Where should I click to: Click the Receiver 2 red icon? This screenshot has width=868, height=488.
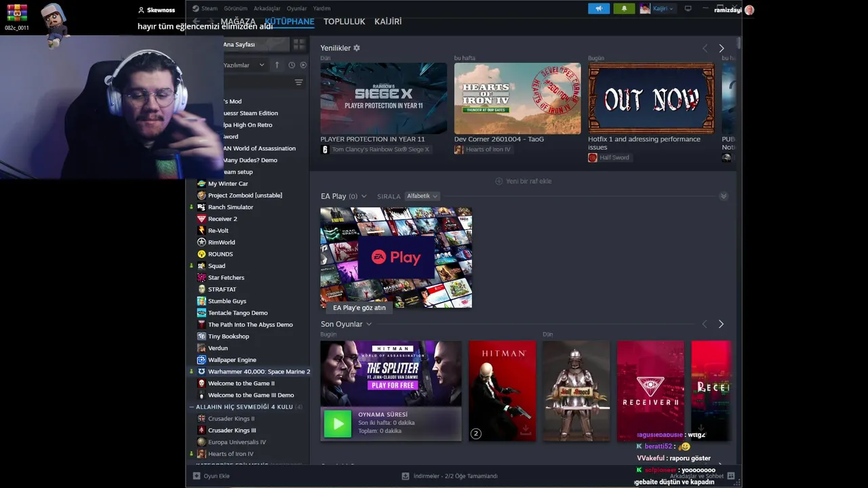pyautogui.click(x=201, y=219)
